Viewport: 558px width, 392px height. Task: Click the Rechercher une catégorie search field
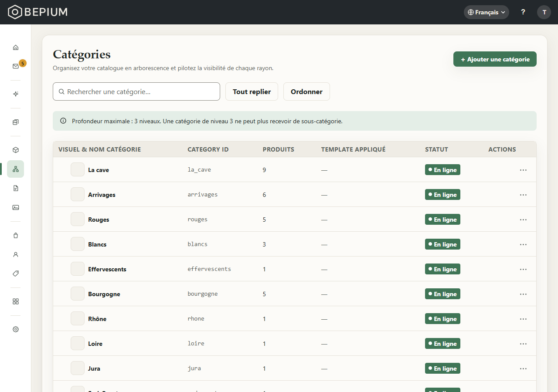(x=136, y=91)
